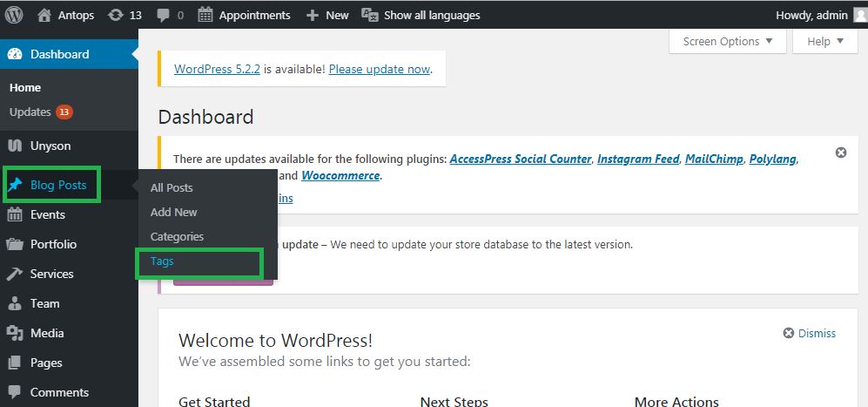Viewport: 868px width, 407px height.
Task: Click the Blog Posts pin icon
Action: [x=15, y=185]
